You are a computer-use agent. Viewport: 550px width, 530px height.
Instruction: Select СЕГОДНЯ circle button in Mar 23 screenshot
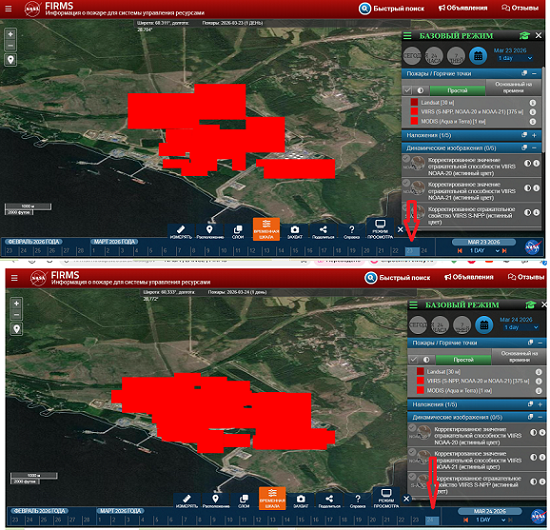click(412, 56)
